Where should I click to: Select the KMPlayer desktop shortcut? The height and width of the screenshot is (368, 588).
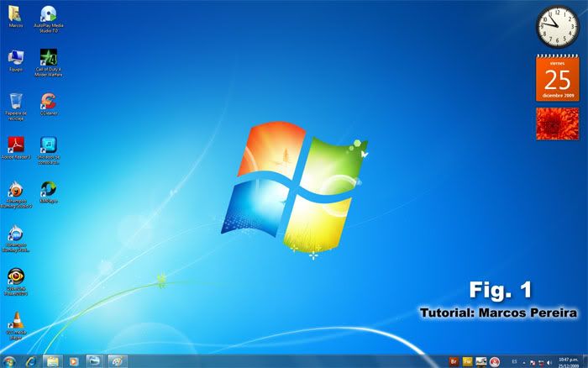[x=49, y=192]
